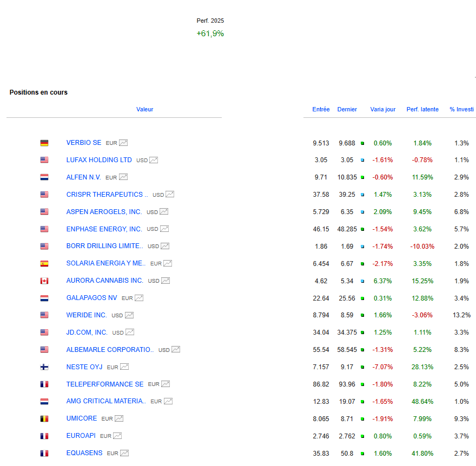476x466 pixels.
Task: Open the chart icon for VERBIO SE
Action: coord(123,143)
